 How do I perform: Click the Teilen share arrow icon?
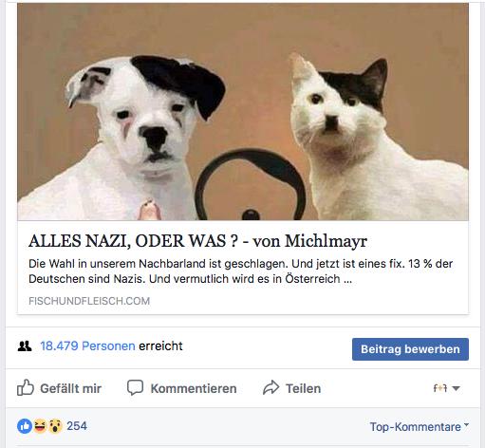click(x=271, y=388)
